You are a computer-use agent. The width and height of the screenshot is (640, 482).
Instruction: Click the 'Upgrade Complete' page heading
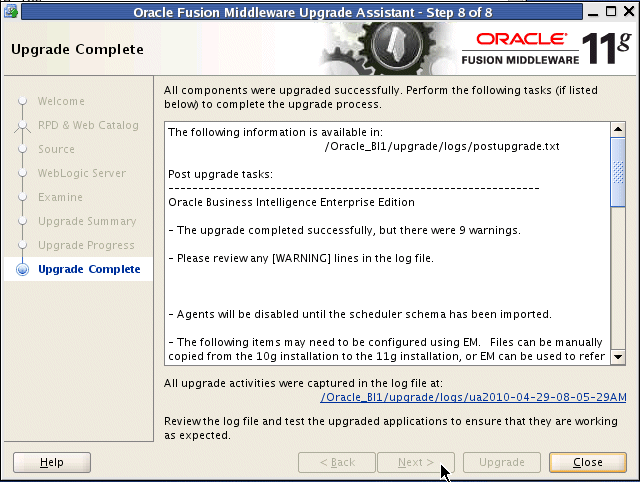point(77,49)
